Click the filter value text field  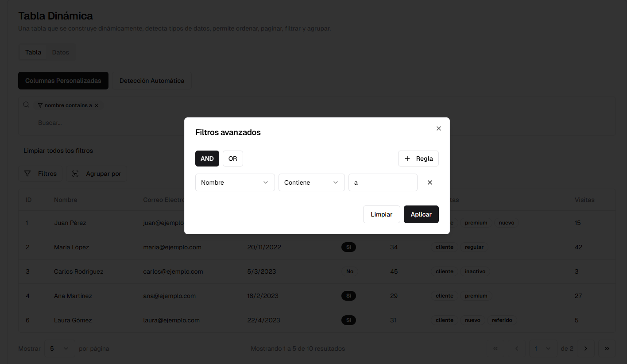(x=383, y=182)
